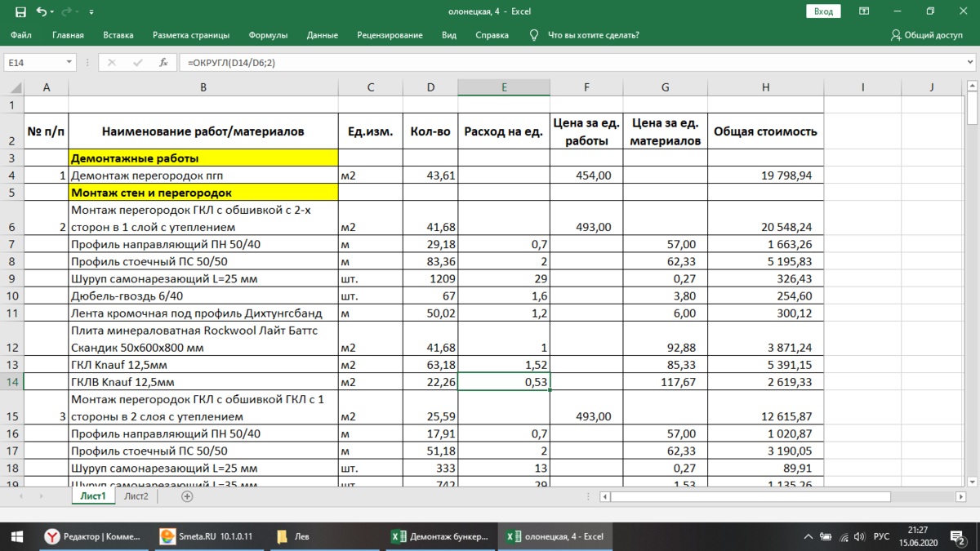The image size is (980, 551).
Task: Click into the formula bar with =ОКРУГЛ(D14/D6;2)
Action: [x=572, y=62]
